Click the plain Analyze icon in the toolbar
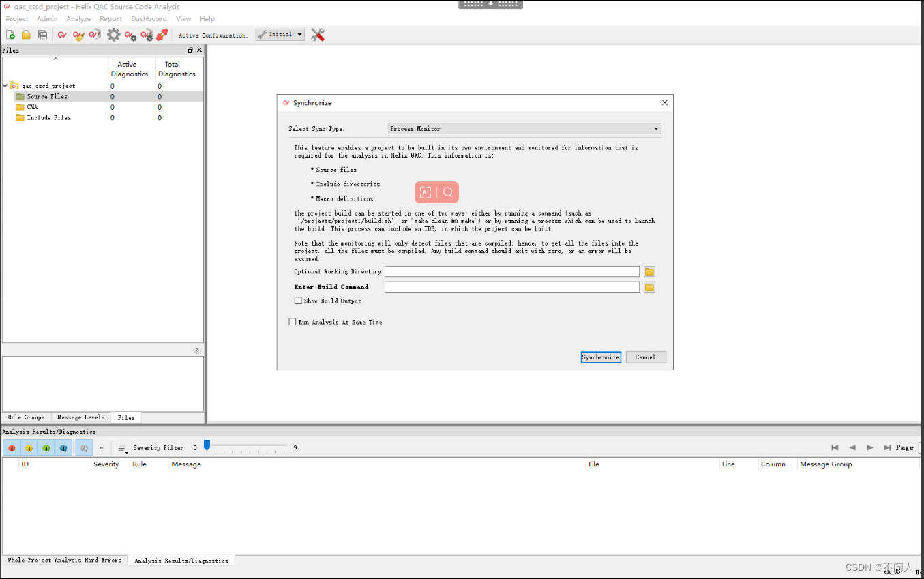 [62, 35]
